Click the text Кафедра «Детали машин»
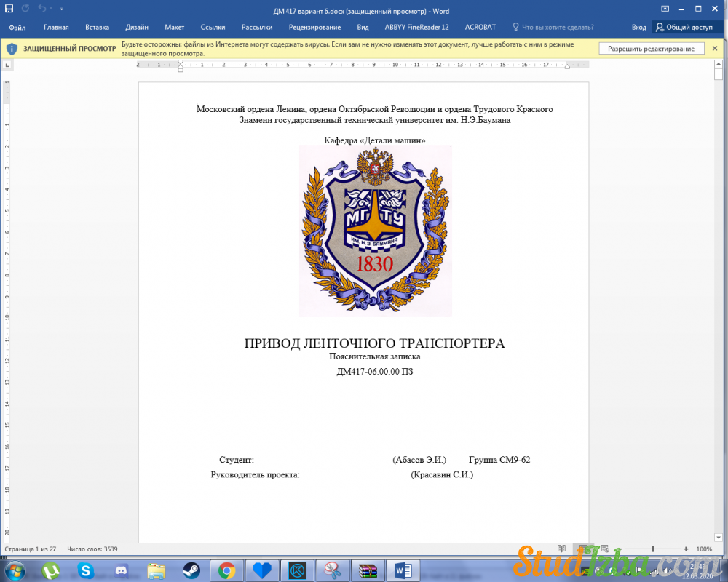The image size is (728, 582). pyautogui.click(x=375, y=140)
